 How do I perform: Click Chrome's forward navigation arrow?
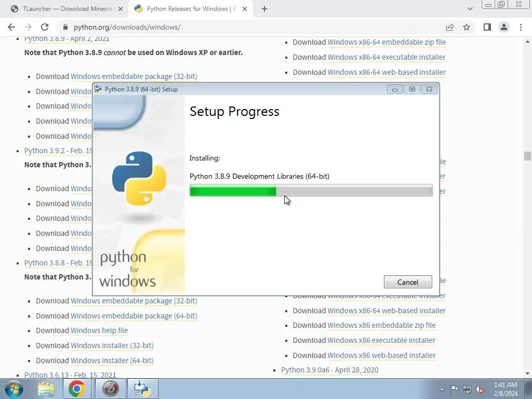pyautogui.click(x=28, y=27)
